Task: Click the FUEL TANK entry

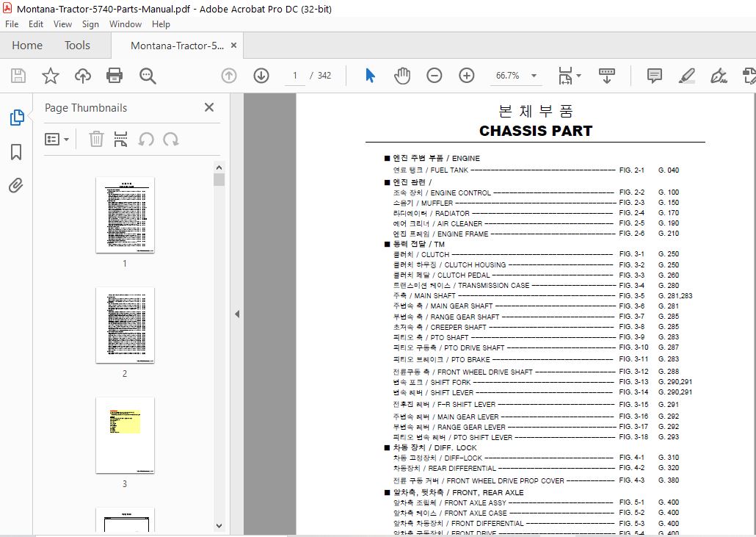Action: point(536,170)
